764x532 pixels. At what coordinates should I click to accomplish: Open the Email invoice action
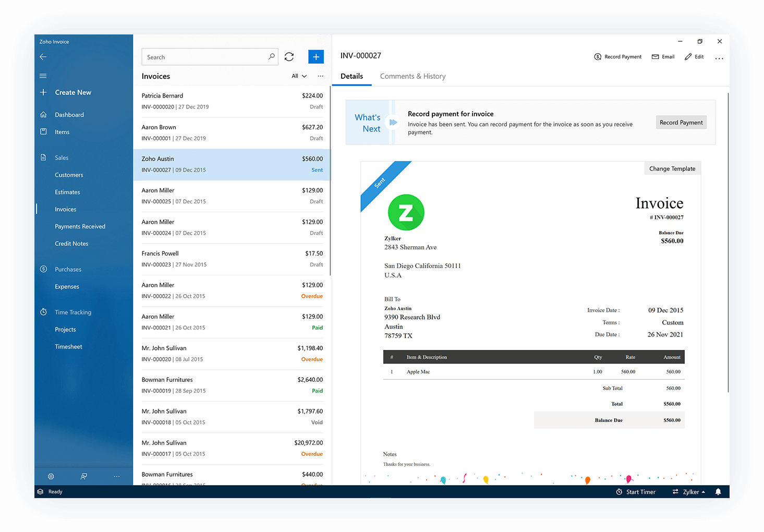click(x=663, y=57)
